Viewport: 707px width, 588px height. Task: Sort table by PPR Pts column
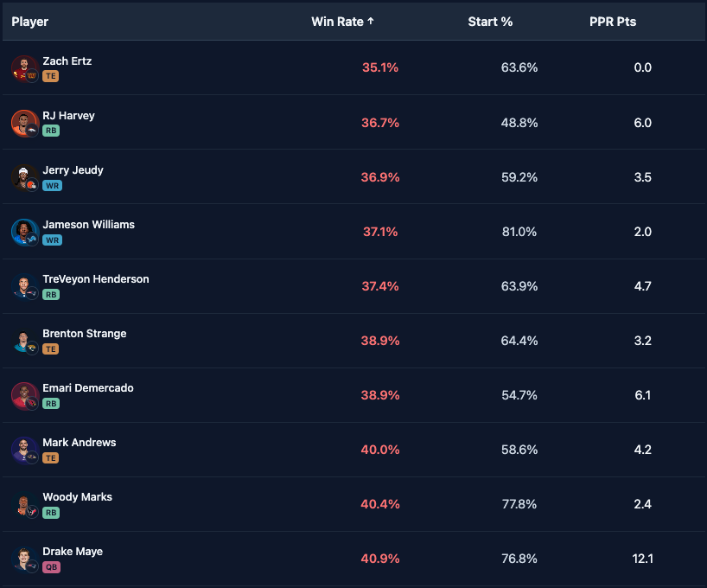(612, 22)
